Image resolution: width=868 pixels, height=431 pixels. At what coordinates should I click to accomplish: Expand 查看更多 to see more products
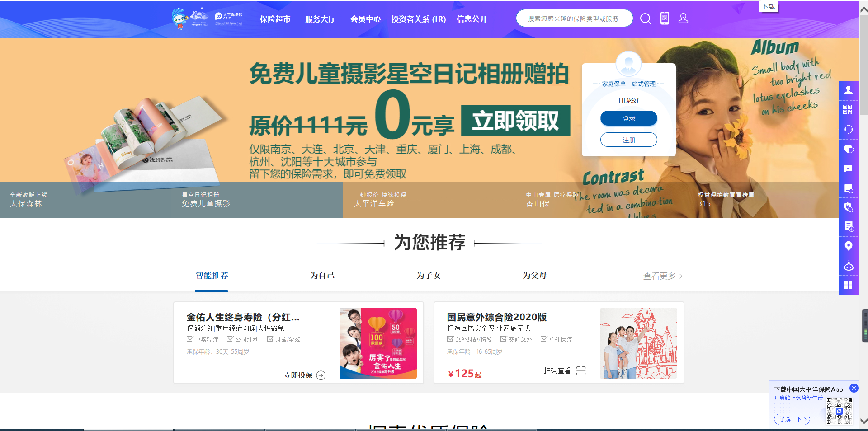pos(662,276)
